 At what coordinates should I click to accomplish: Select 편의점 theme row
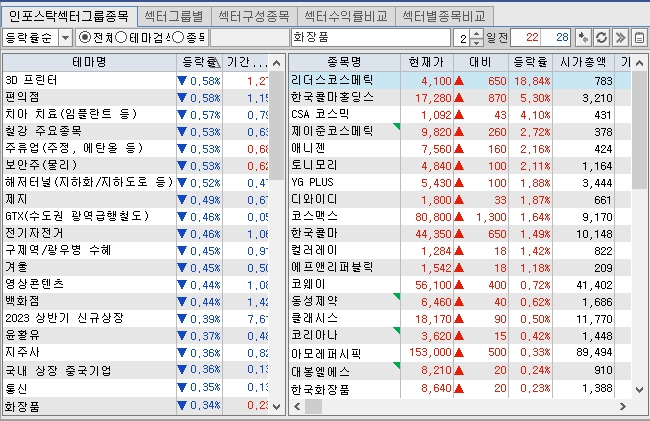tap(136, 97)
